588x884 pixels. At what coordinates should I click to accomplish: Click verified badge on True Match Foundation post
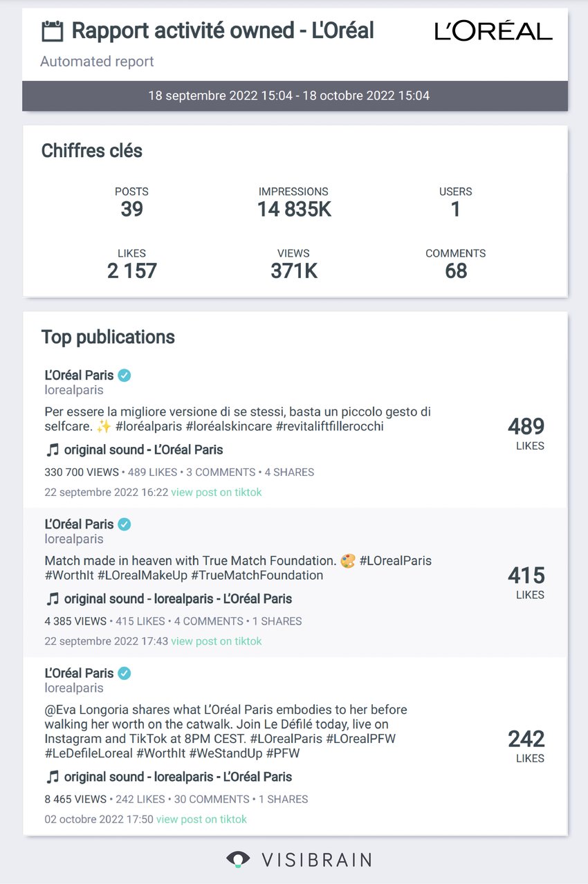point(125,524)
